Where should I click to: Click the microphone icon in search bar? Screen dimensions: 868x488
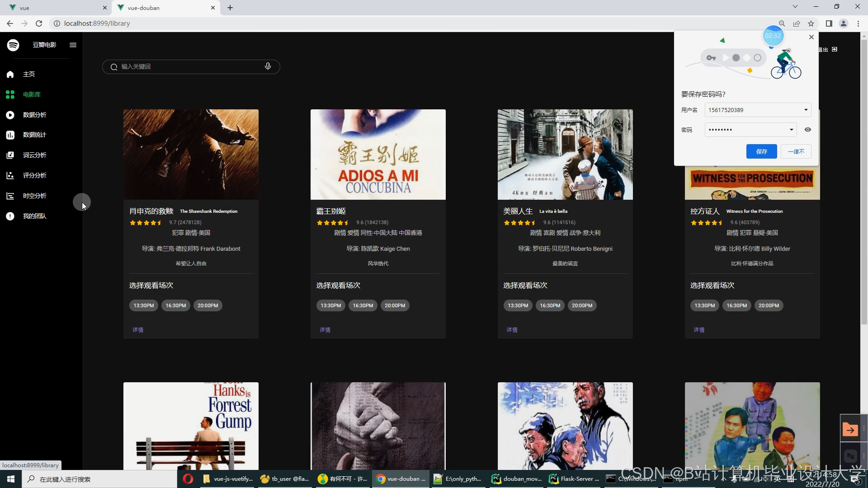point(268,66)
